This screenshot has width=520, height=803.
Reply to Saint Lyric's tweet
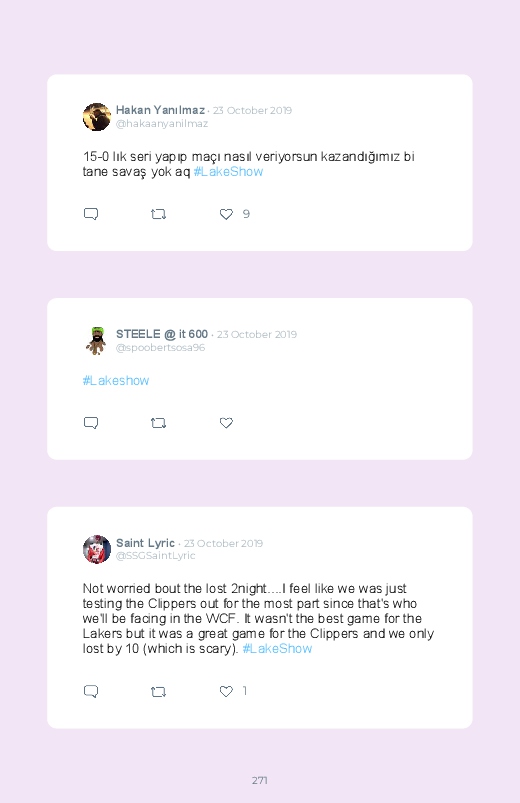(x=91, y=691)
